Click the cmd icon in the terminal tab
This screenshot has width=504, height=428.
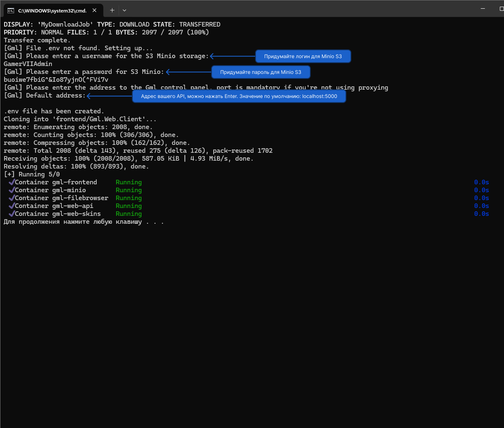[x=11, y=11]
